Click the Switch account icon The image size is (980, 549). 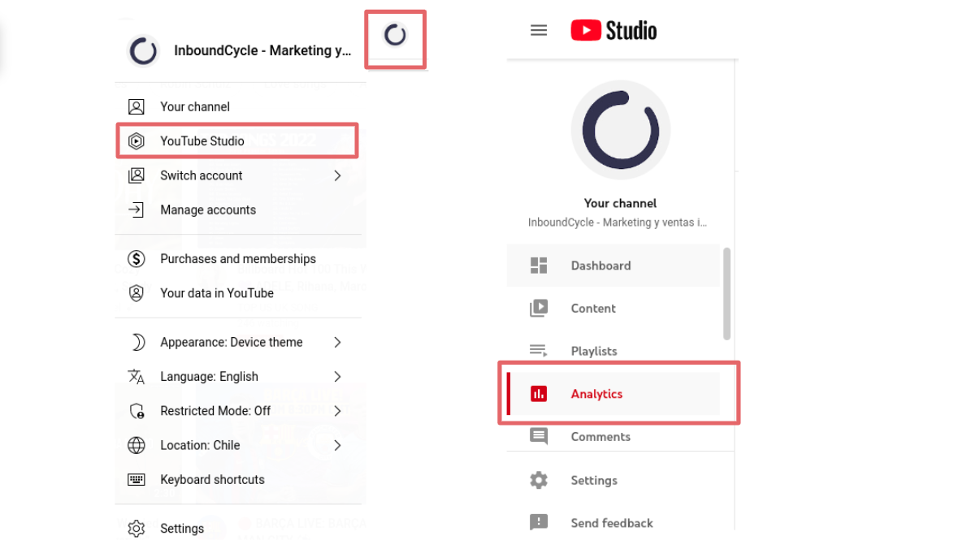pyautogui.click(x=137, y=175)
